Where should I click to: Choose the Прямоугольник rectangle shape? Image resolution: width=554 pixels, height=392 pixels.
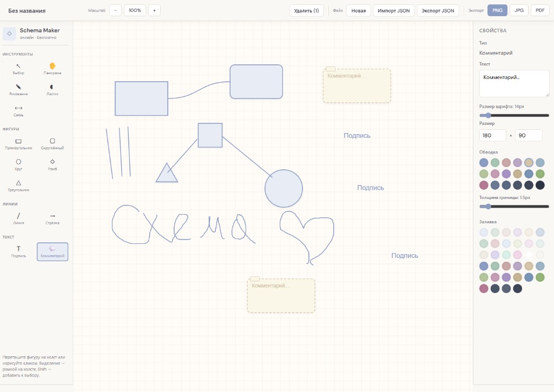[18, 144]
